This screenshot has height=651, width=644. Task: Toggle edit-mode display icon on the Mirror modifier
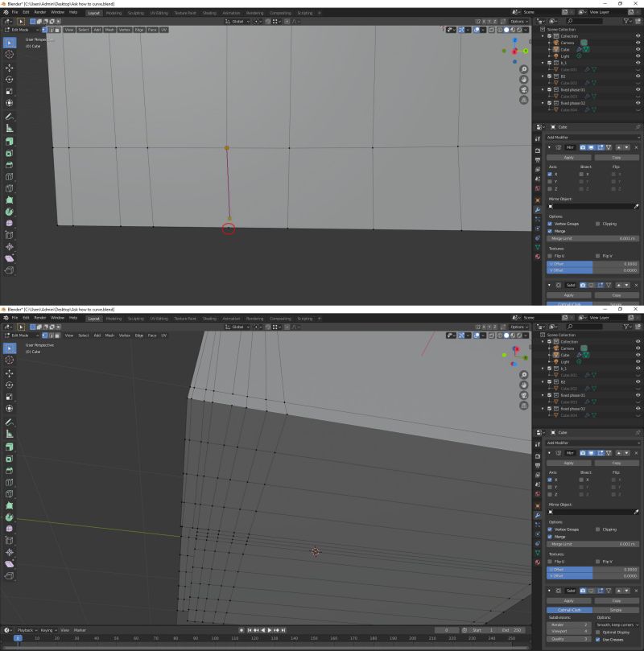tap(601, 147)
